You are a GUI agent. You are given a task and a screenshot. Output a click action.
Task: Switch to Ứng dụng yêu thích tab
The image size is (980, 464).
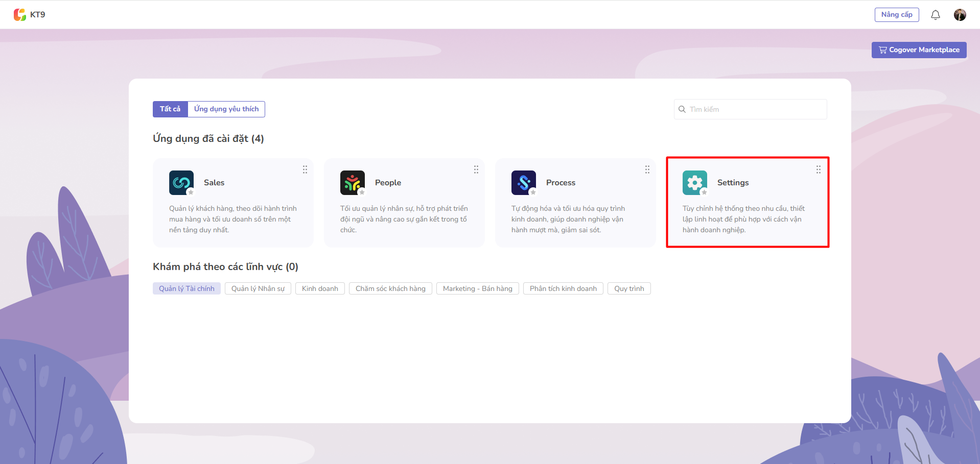click(x=226, y=109)
